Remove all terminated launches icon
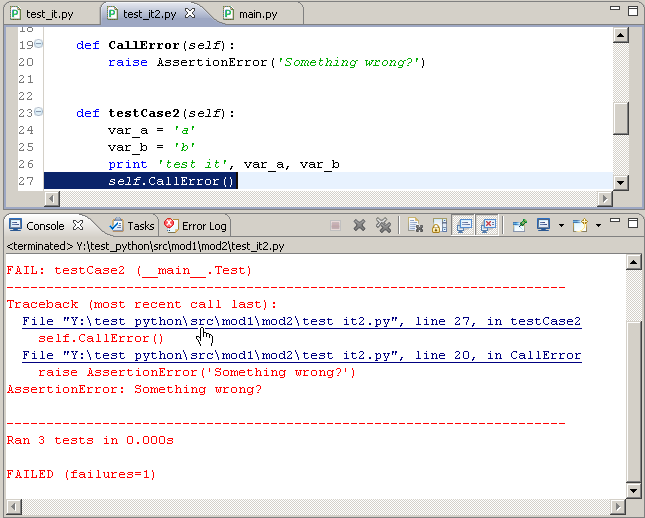The width and height of the screenshot is (645, 518). [x=383, y=225]
